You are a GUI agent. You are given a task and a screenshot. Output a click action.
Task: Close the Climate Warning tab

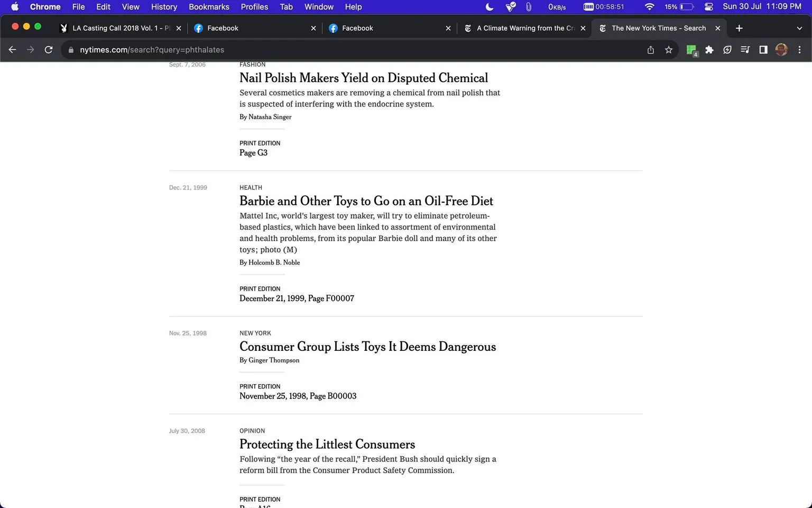coord(583,28)
